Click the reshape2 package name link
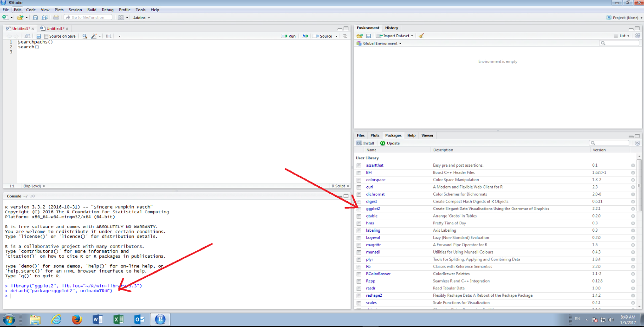 point(374,295)
